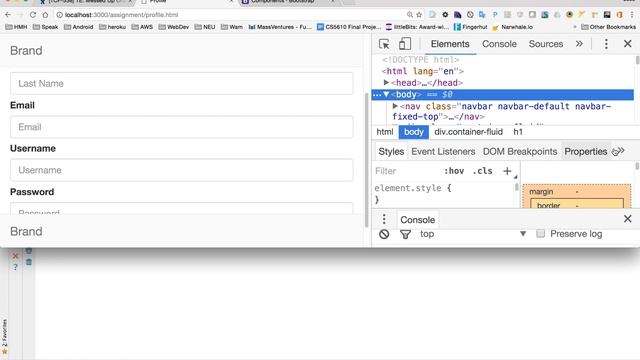Show more DevTools tabs chevron
Viewport: 640px width, 360px height.
coord(579,44)
